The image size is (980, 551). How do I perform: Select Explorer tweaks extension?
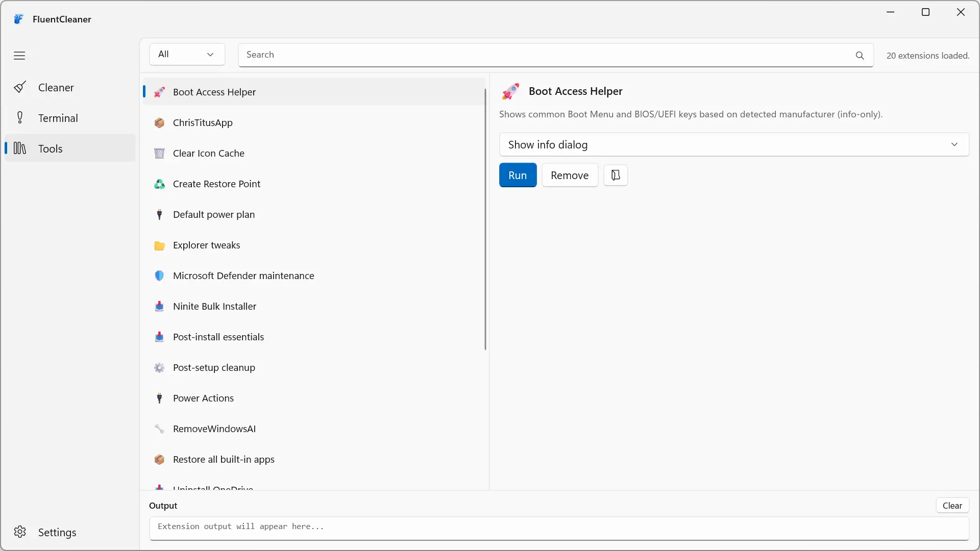pos(313,245)
